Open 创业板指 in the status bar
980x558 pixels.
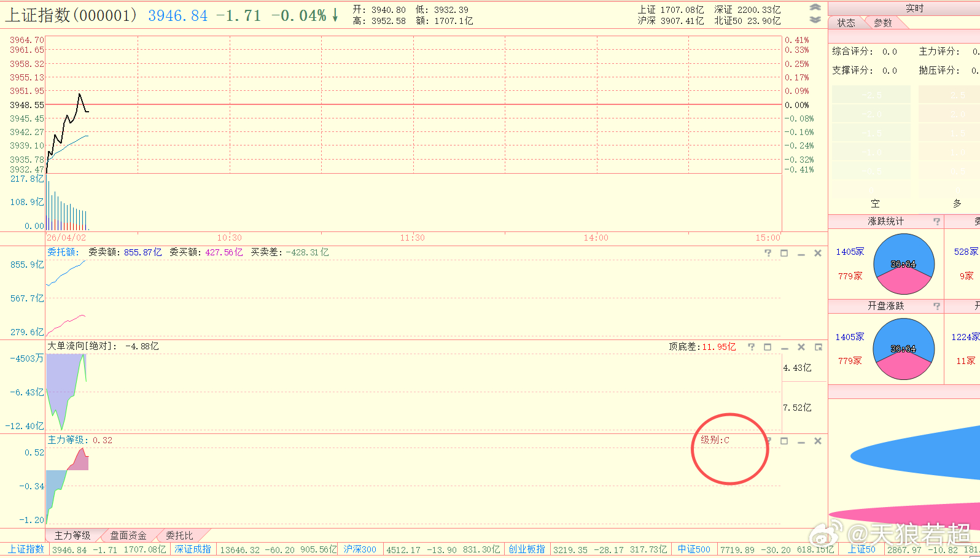click(x=527, y=549)
